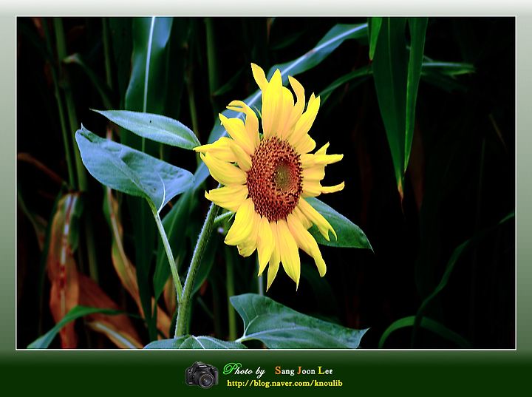532x397 pixels.
Task: Open the blog.naver.com/knoulib URL
Action: (x=284, y=384)
